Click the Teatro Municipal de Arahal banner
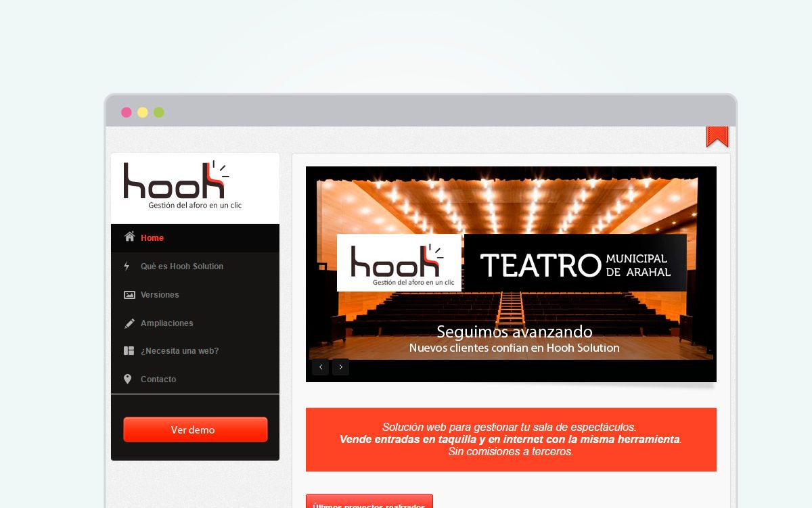The height and width of the screenshot is (508, 812). pos(575,263)
